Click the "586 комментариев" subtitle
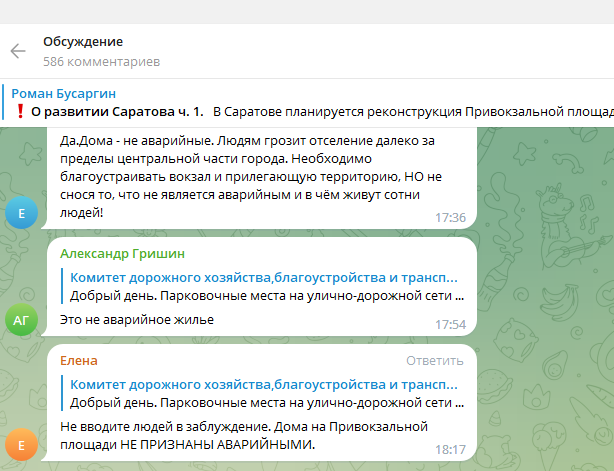This screenshot has width=614, height=471. point(101,61)
